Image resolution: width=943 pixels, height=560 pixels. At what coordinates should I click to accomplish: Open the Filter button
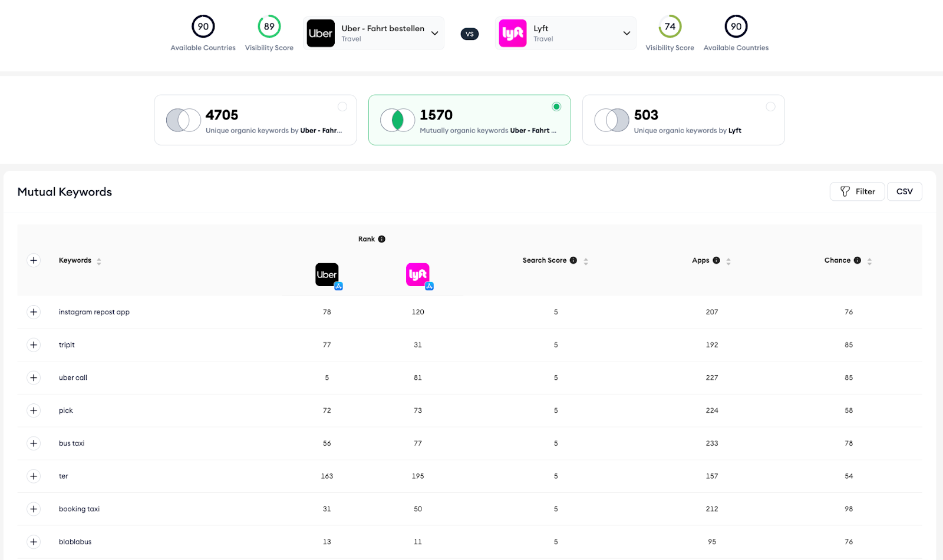857,191
